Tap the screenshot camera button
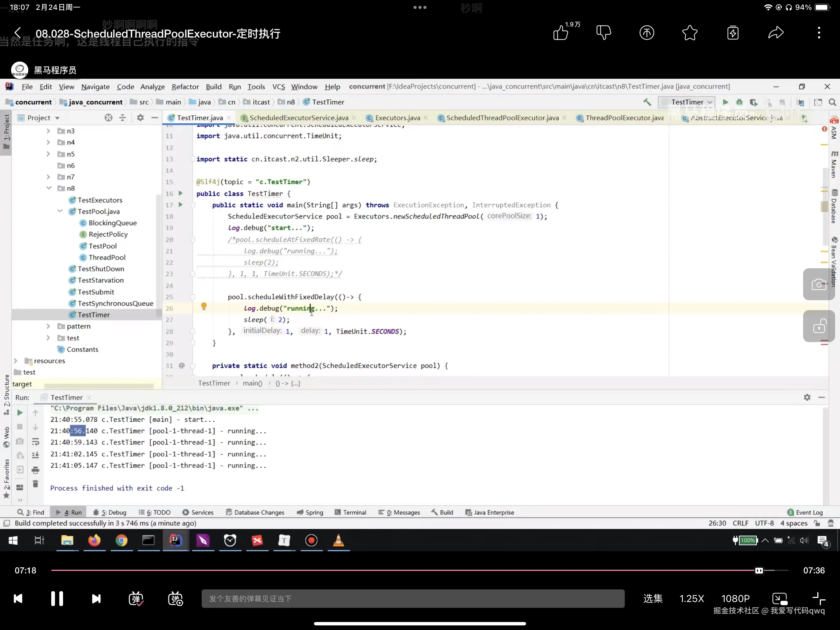This screenshot has width=840, height=630. pyautogui.click(x=818, y=285)
